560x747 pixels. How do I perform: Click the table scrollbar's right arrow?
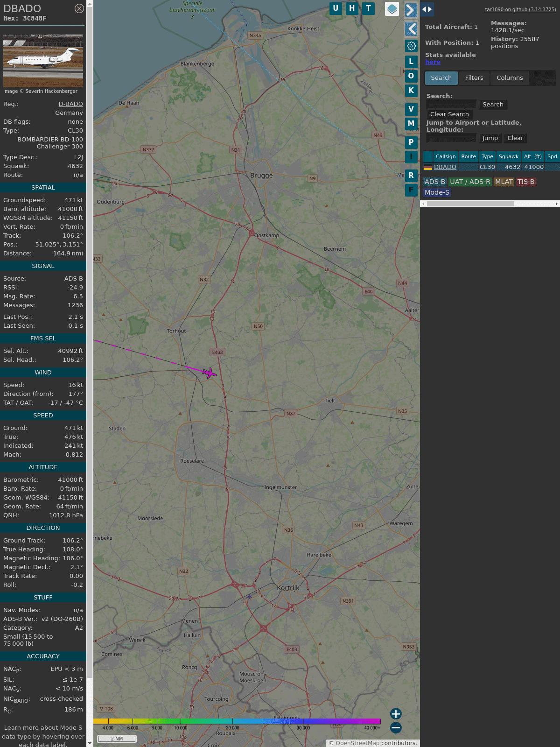click(557, 204)
